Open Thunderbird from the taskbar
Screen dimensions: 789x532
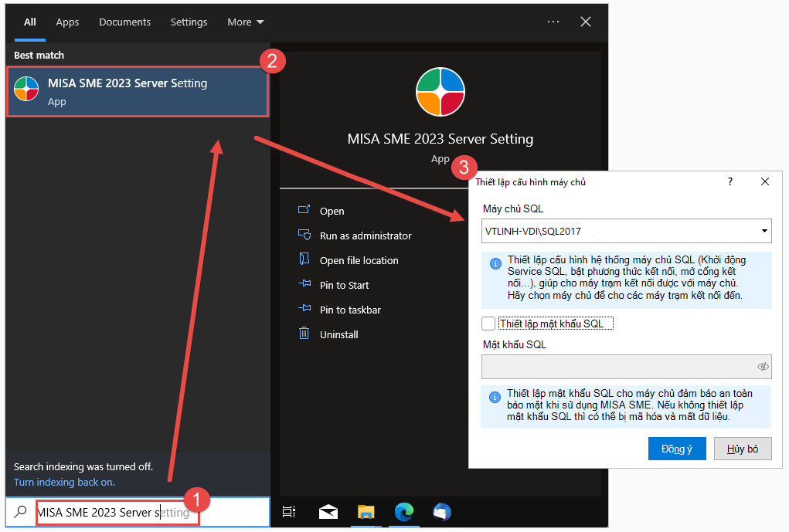(442, 511)
